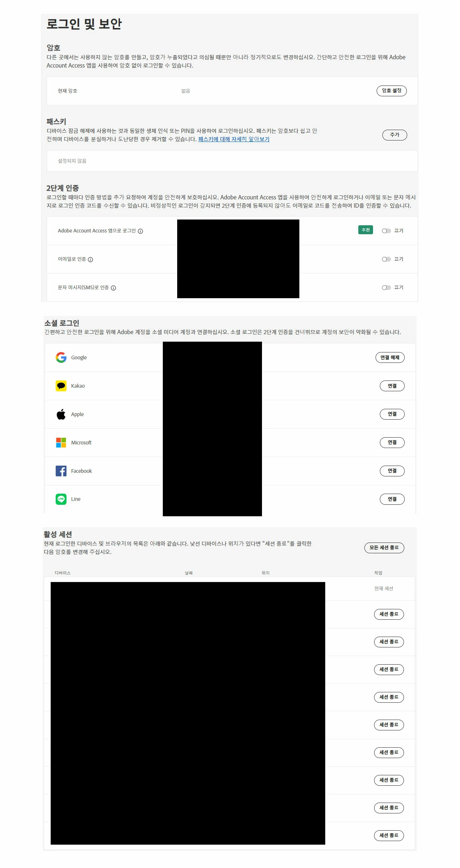Click the 설정되지 않음 passkey field
Screen dimensions: 460x868
tap(232, 161)
